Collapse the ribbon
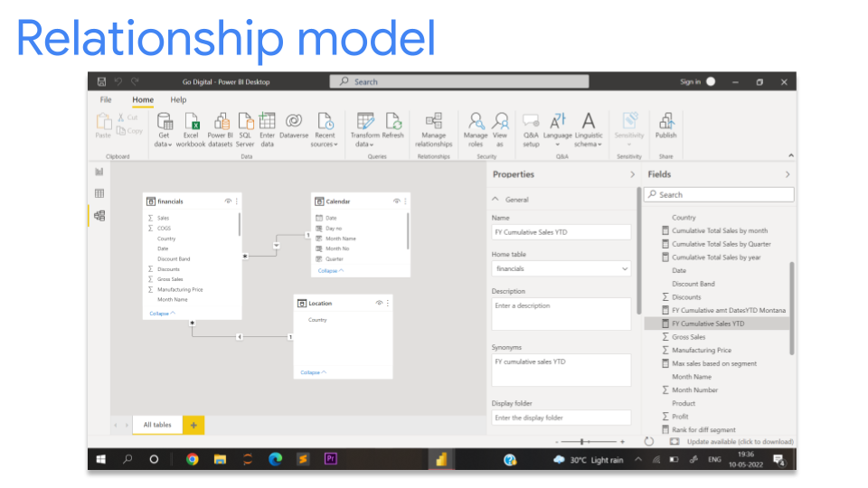The width and height of the screenshot is (868, 488). tap(791, 156)
